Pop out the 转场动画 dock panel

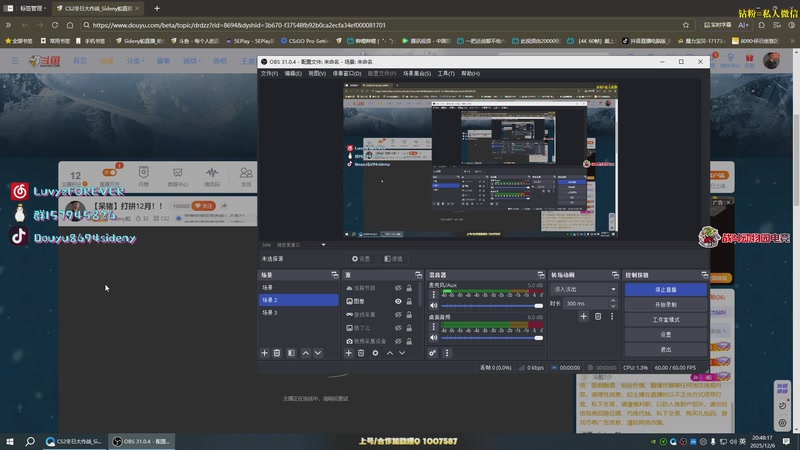point(615,275)
